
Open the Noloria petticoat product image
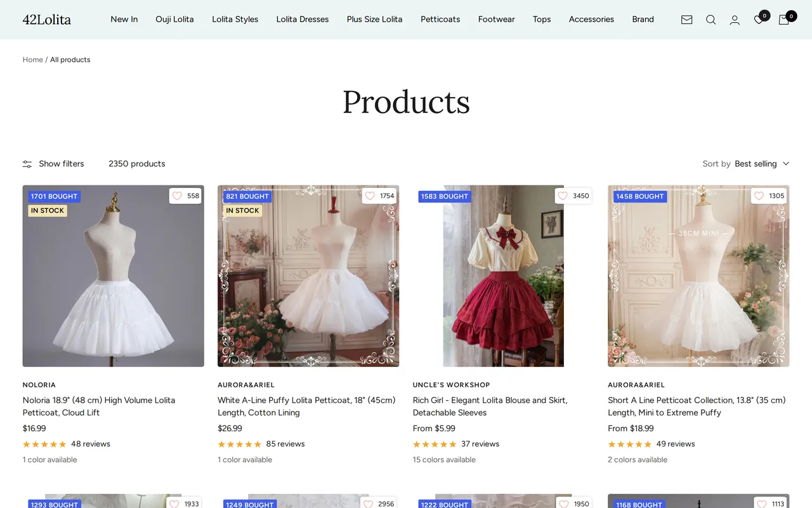[x=113, y=276]
